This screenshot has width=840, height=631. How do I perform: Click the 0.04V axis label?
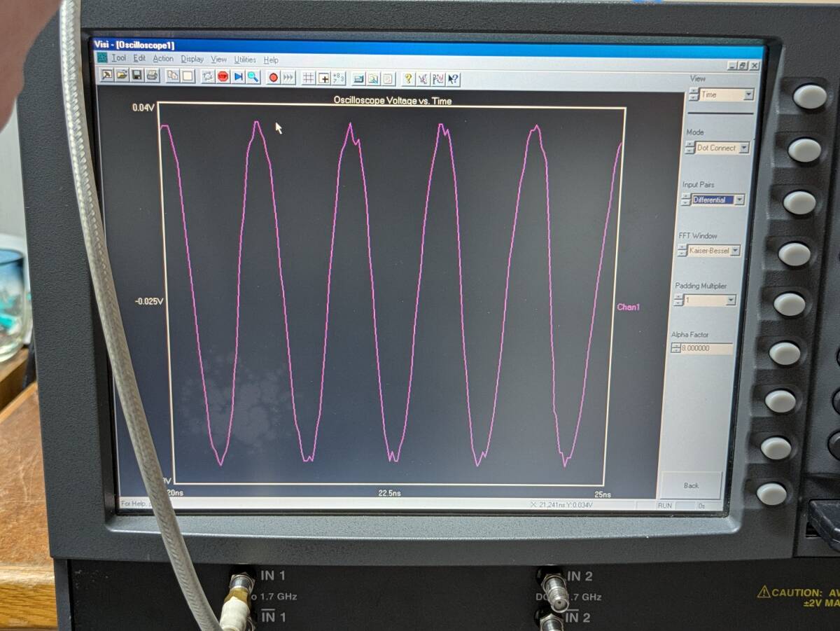pyautogui.click(x=142, y=108)
